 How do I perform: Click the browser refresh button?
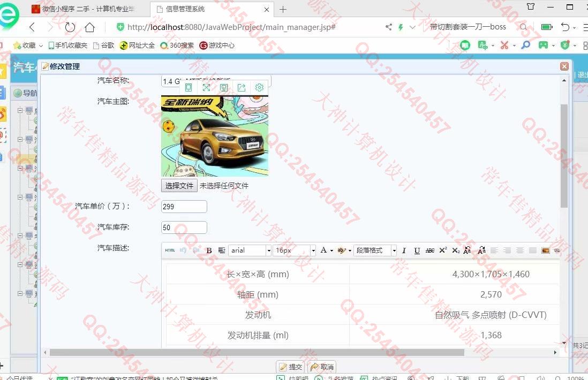(x=70, y=27)
